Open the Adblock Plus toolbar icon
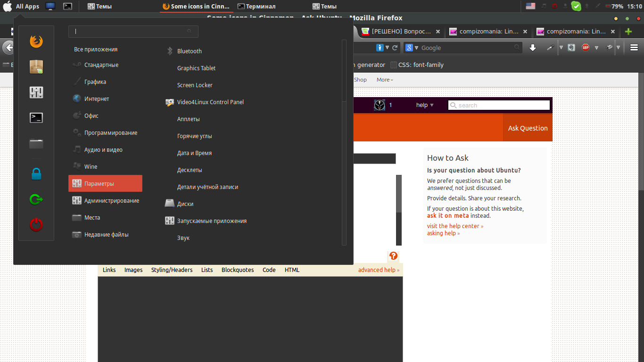This screenshot has height=362, width=644. [585, 48]
